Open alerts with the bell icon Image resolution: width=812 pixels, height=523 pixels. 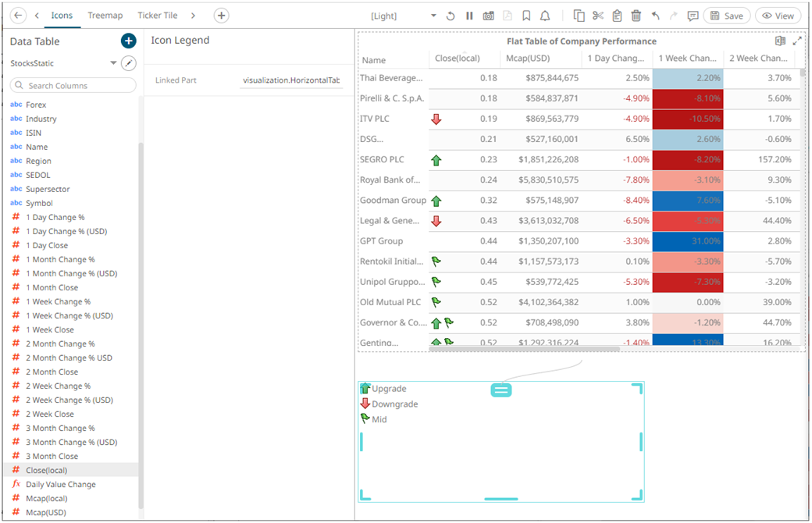545,16
